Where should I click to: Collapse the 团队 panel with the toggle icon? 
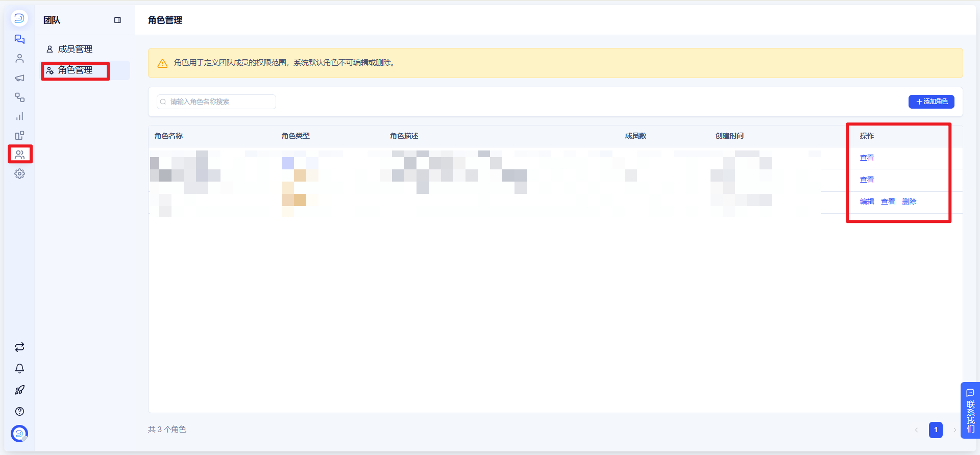point(117,20)
